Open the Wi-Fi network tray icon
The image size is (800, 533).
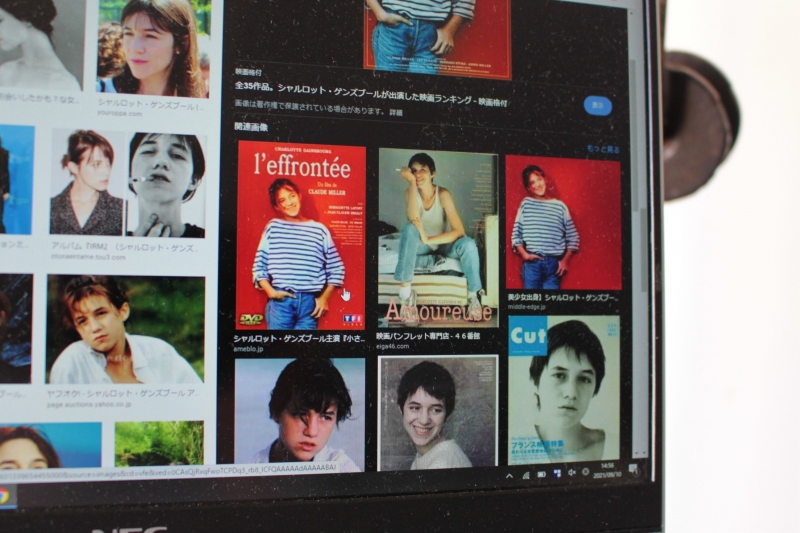pyautogui.click(x=526, y=475)
